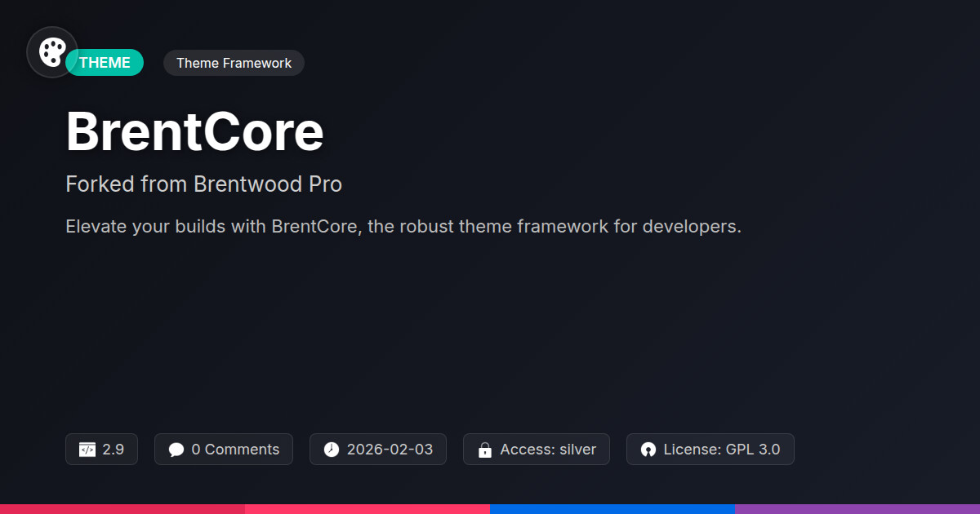The width and height of the screenshot is (980, 514).
Task: Click the open-source license icon
Action: click(648, 450)
